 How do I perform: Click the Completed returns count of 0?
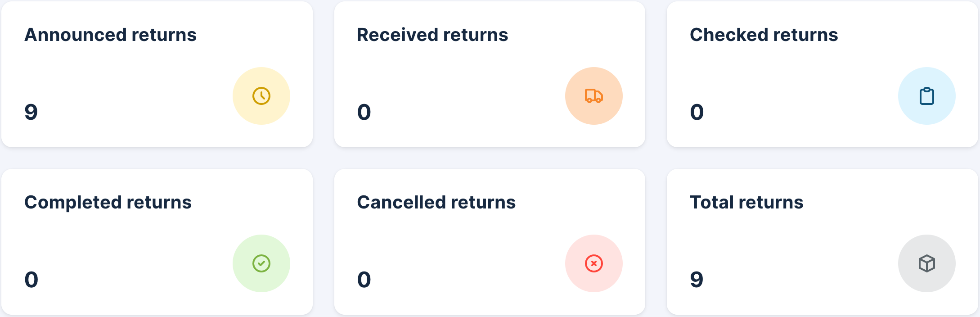tap(31, 279)
